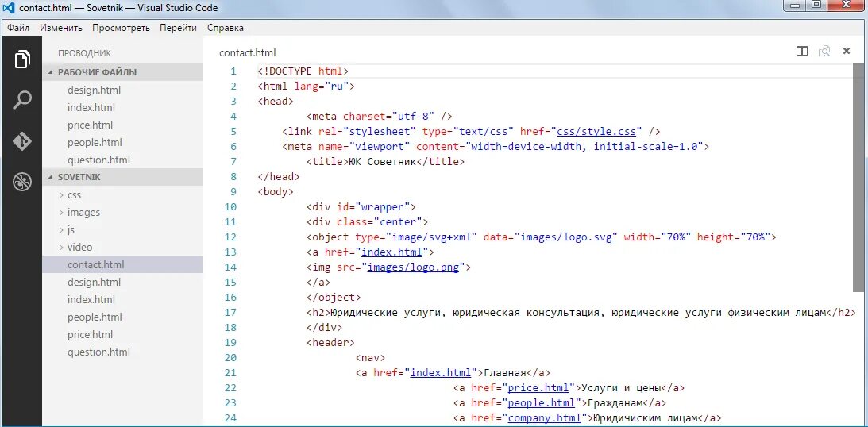Screen dimensions: 868x427
Task: Open the Изменить menu
Action: pyautogui.click(x=61, y=28)
